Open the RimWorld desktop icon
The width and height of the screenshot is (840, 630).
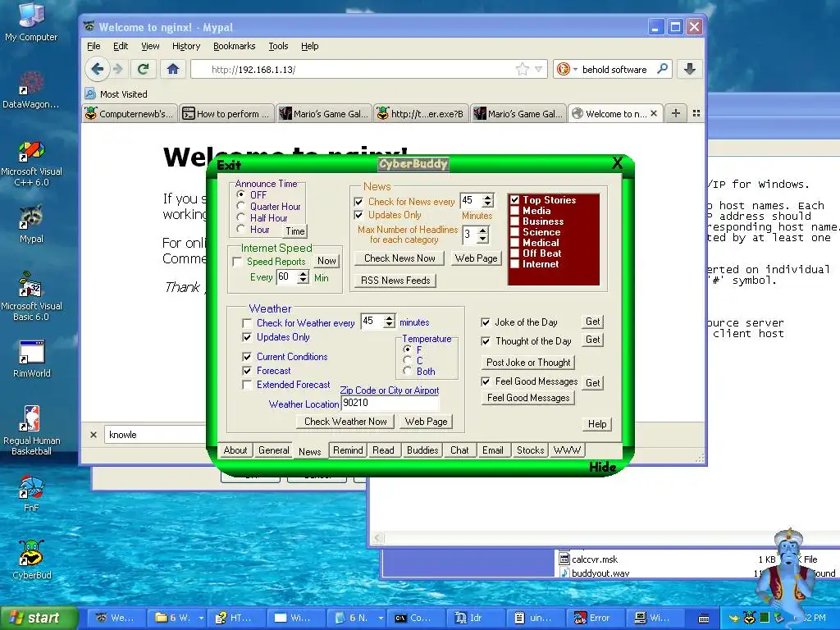pos(31,358)
